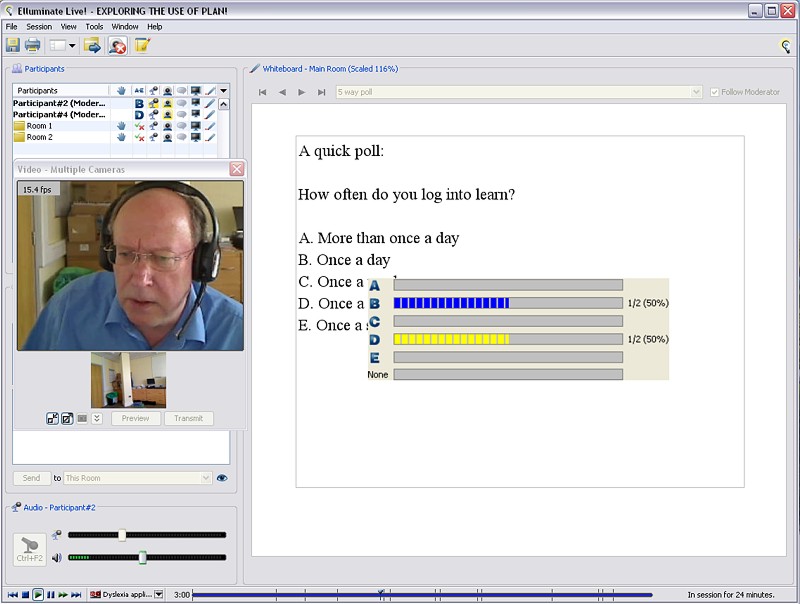Open the 'This Room' recipient dropdown

click(x=138, y=478)
